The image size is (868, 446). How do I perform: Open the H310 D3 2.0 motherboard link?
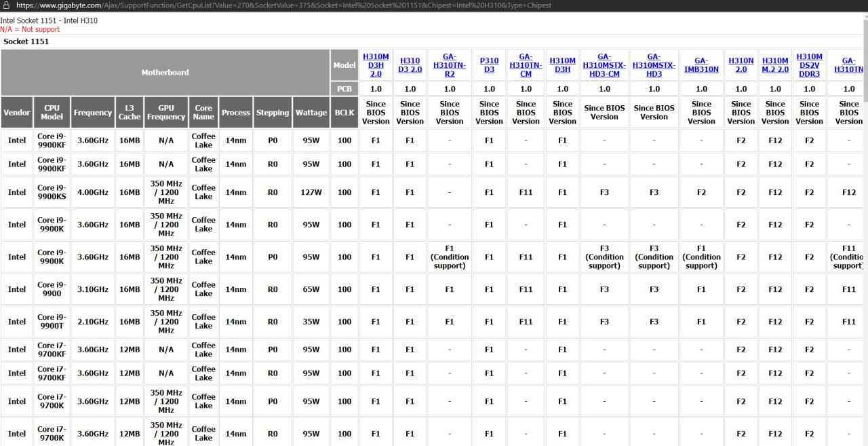[x=410, y=65]
